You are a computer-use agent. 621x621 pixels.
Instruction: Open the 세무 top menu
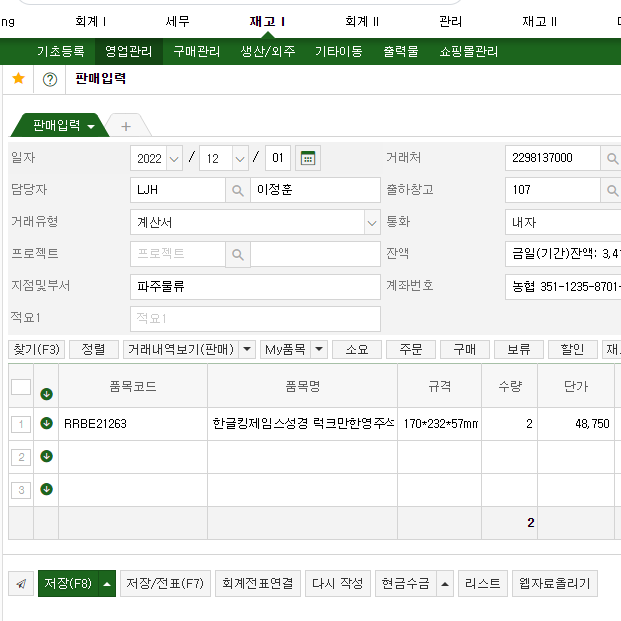pyautogui.click(x=177, y=21)
